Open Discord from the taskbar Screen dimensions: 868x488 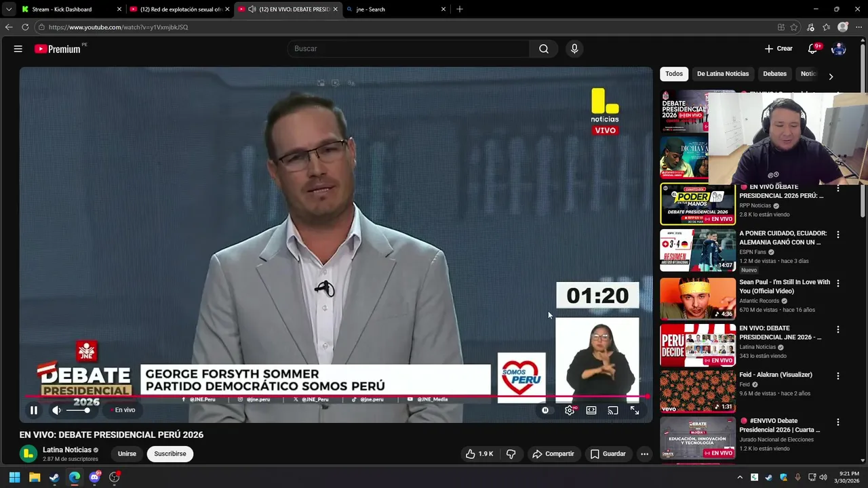tap(94, 477)
